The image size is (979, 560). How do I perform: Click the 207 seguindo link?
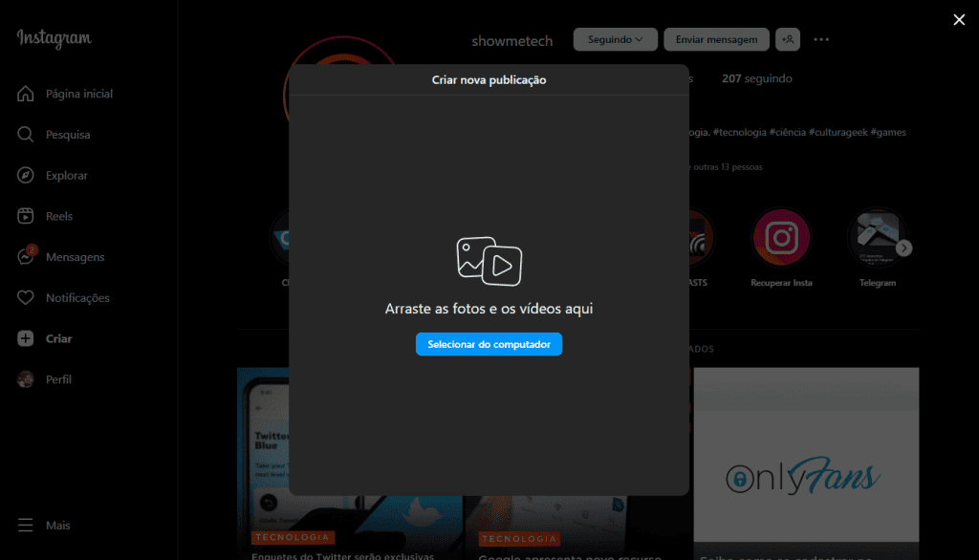(x=757, y=78)
